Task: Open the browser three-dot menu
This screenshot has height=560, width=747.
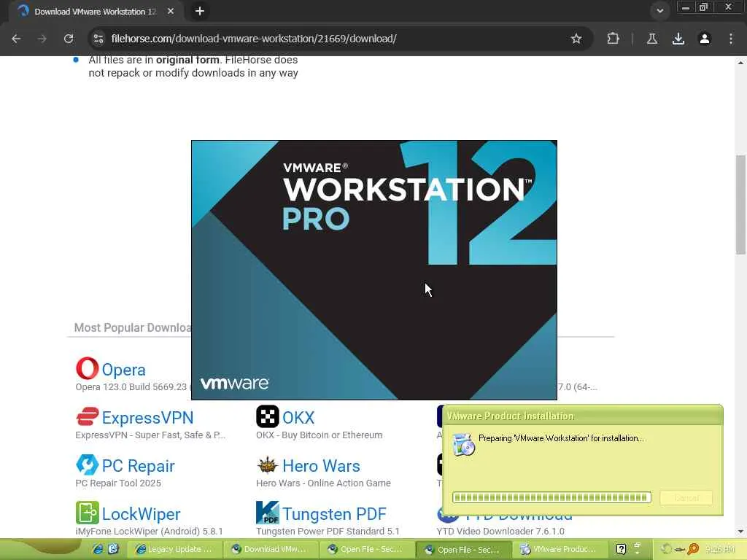Action: 731,39
